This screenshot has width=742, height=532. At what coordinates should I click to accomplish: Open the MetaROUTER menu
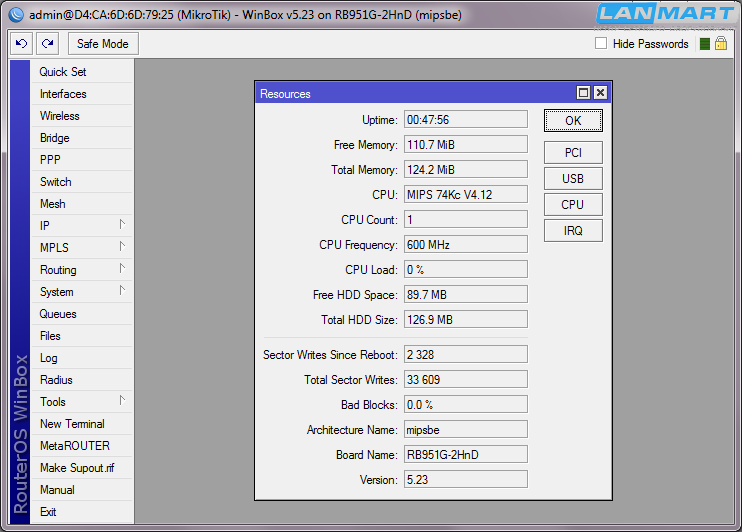pyautogui.click(x=81, y=446)
